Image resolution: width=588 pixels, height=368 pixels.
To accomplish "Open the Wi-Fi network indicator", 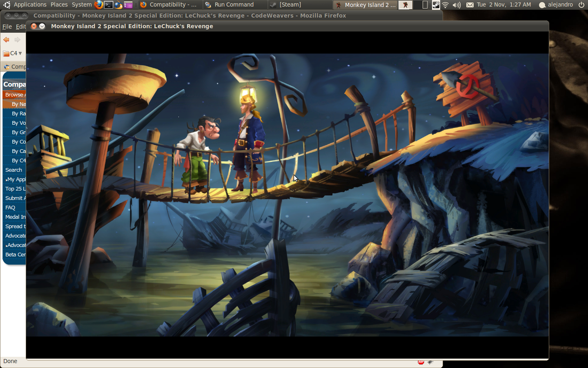I will (x=445, y=5).
